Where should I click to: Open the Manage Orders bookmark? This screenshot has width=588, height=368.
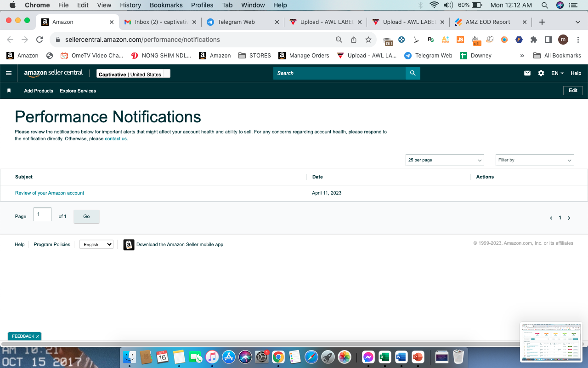coord(304,56)
